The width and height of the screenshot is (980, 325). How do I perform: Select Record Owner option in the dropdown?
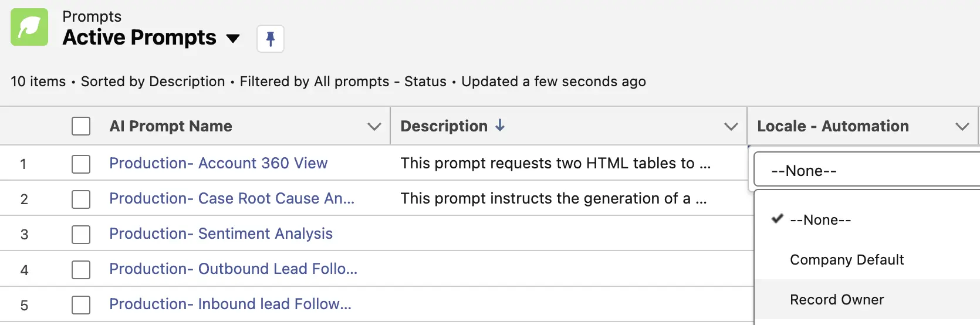(x=836, y=299)
